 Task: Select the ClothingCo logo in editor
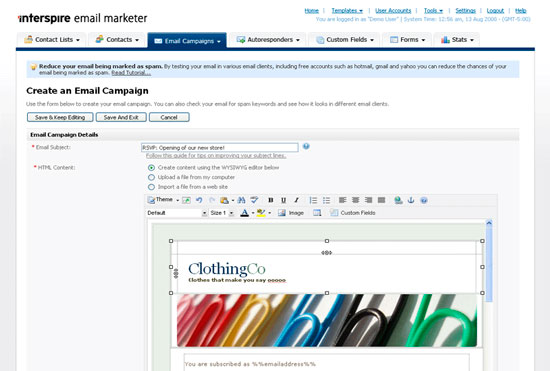coord(227,269)
